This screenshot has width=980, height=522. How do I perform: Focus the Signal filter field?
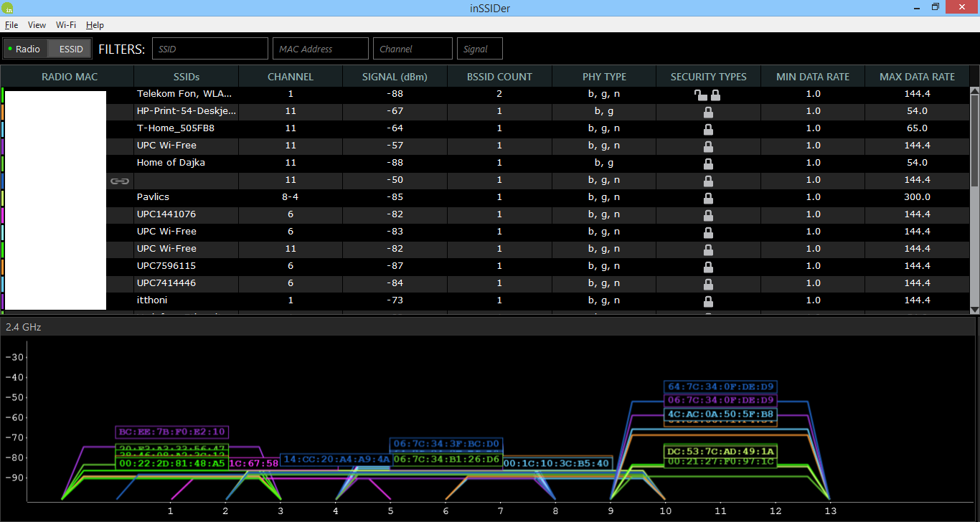tap(479, 49)
